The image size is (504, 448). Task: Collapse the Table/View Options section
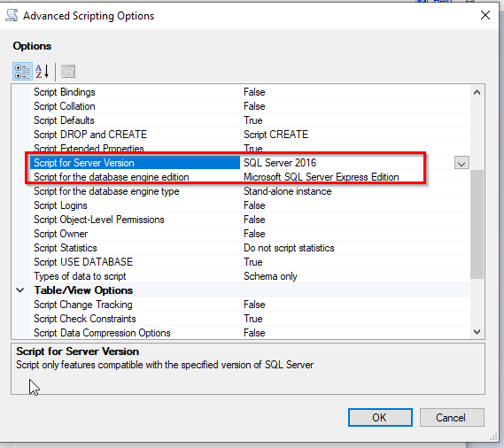click(19, 290)
